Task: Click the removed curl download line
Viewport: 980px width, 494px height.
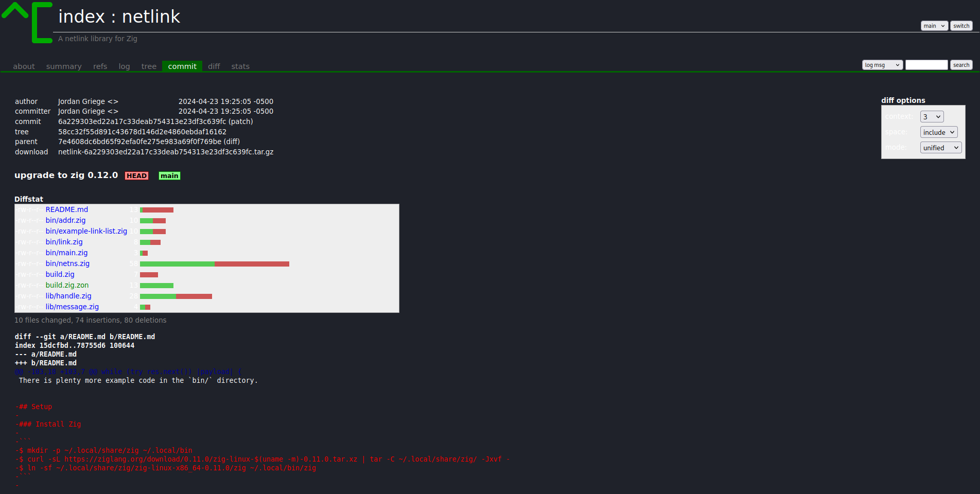Action: pyautogui.click(x=262, y=459)
